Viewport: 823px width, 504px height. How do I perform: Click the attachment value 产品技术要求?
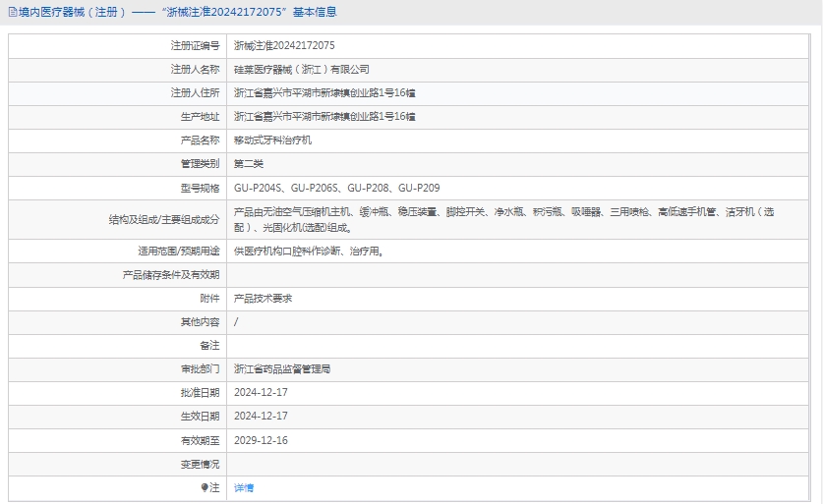click(x=263, y=299)
